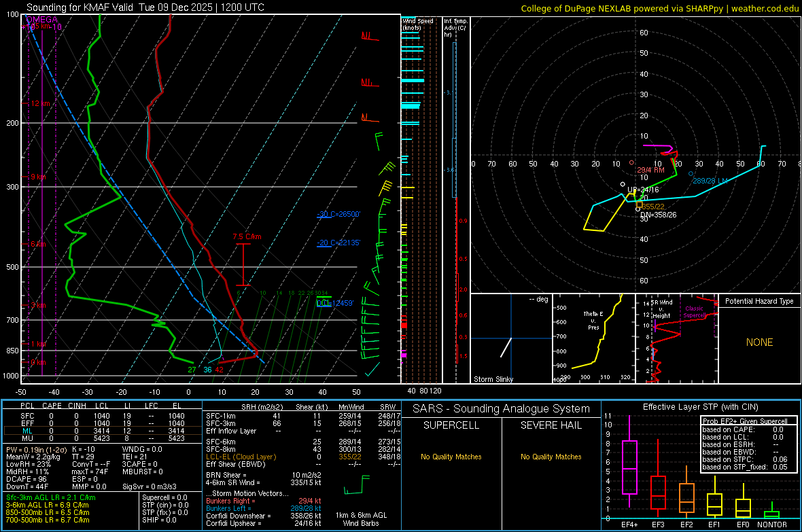Click the cyan wetbulb value 36

tap(207, 370)
